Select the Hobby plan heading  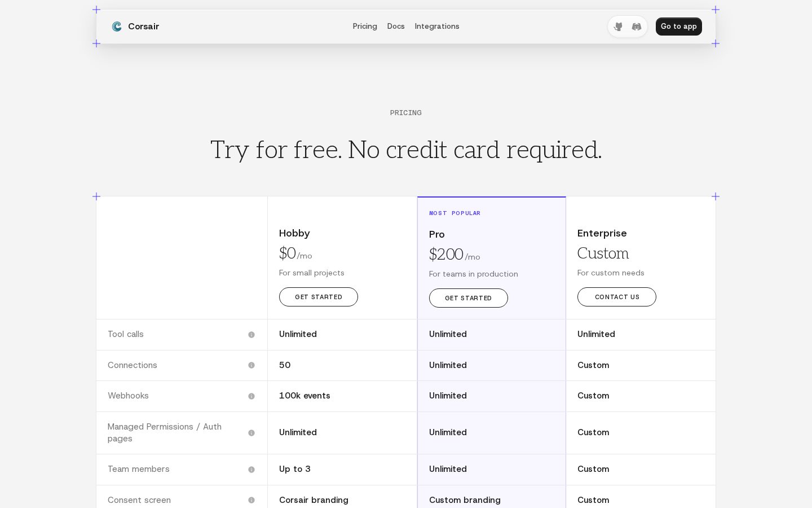pyautogui.click(x=294, y=233)
